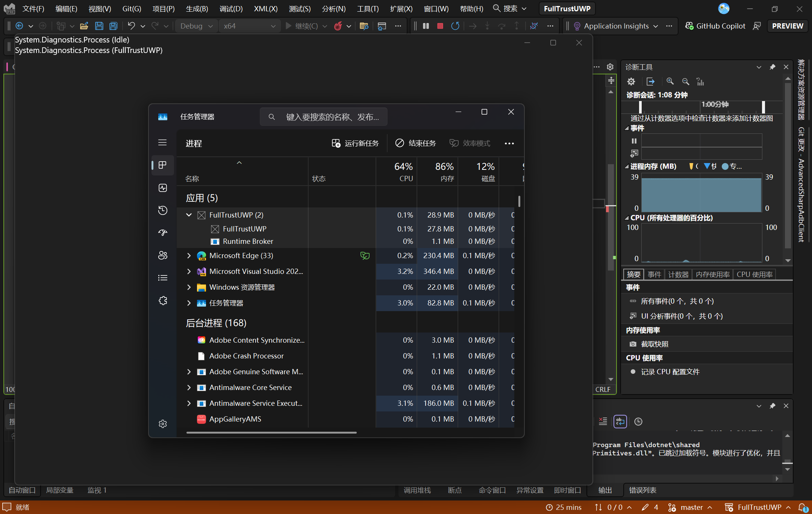Click the Undo toolbar icon
The width and height of the screenshot is (812, 514).
coord(131,26)
